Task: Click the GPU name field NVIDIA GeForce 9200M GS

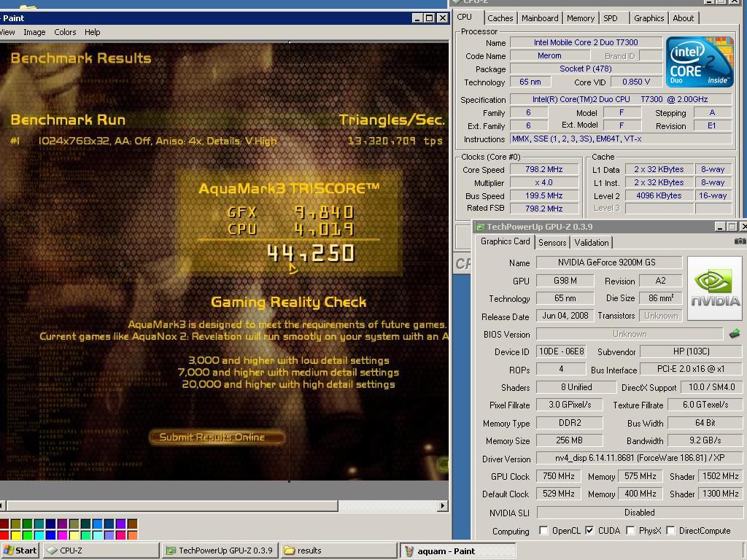Action: click(609, 262)
